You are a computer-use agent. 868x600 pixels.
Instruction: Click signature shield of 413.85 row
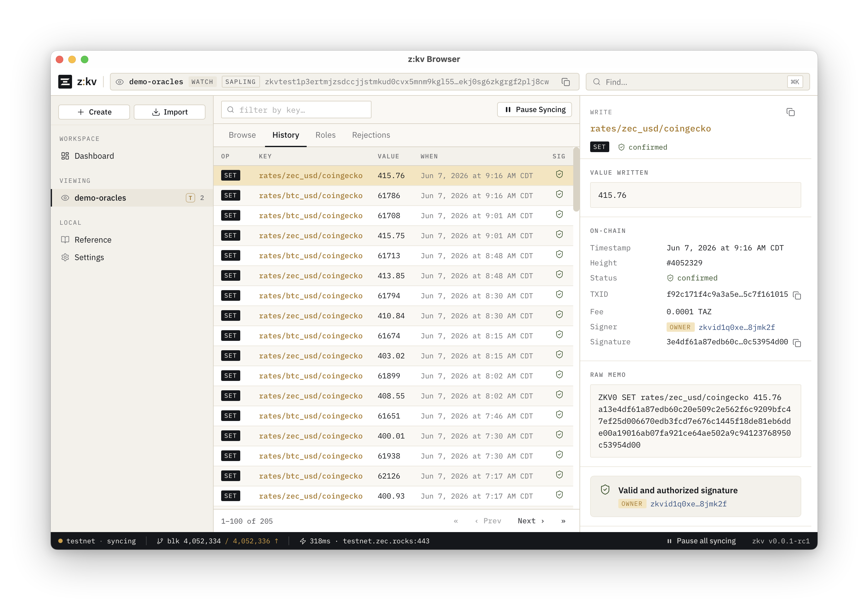click(x=559, y=274)
